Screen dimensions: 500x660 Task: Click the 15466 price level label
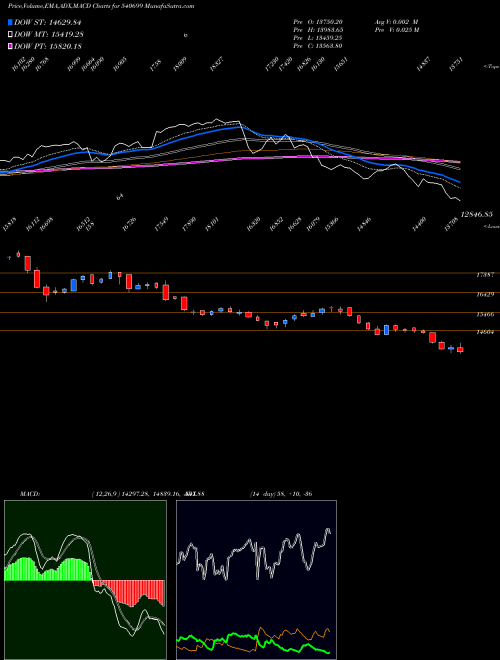pyautogui.click(x=485, y=314)
